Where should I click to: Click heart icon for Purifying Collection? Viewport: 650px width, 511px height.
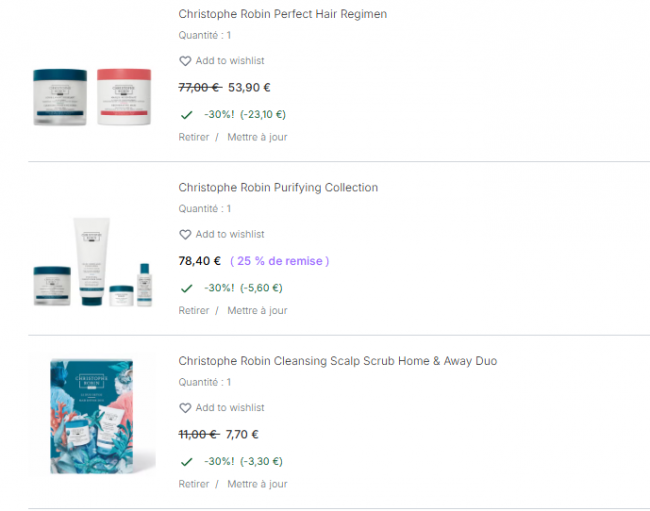click(185, 235)
